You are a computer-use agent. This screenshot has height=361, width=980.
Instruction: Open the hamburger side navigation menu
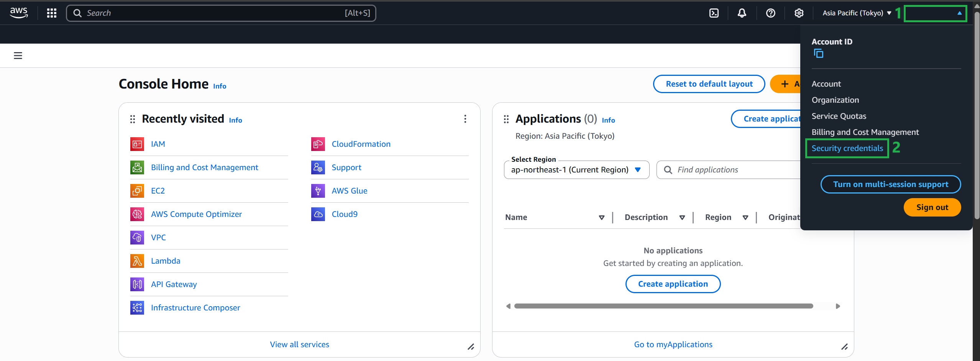coord(18,56)
